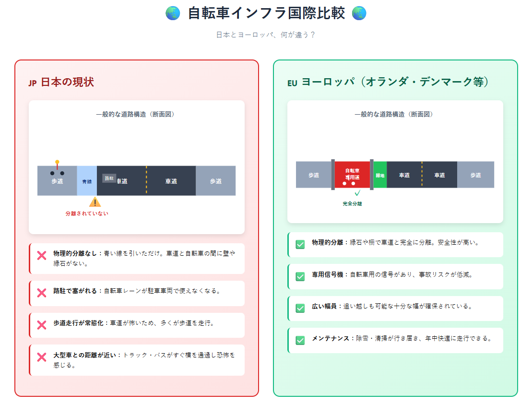The width and height of the screenshot is (532, 404).
Task: Click the green checkbox beside 広い幅員
Action: (300, 308)
